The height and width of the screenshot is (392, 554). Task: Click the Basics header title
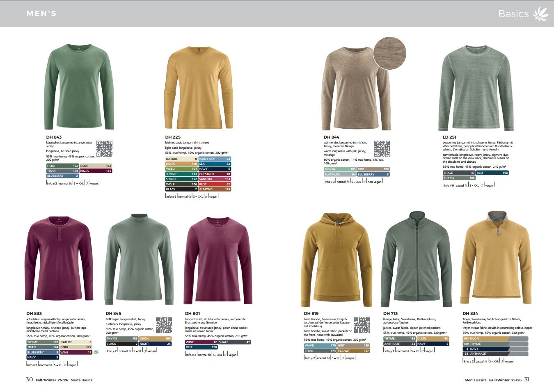click(x=513, y=14)
